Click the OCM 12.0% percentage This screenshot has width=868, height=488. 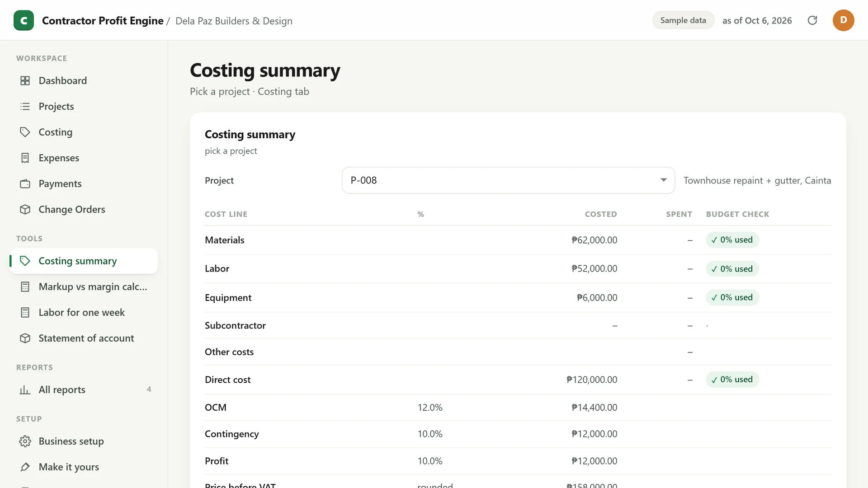click(430, 408)
